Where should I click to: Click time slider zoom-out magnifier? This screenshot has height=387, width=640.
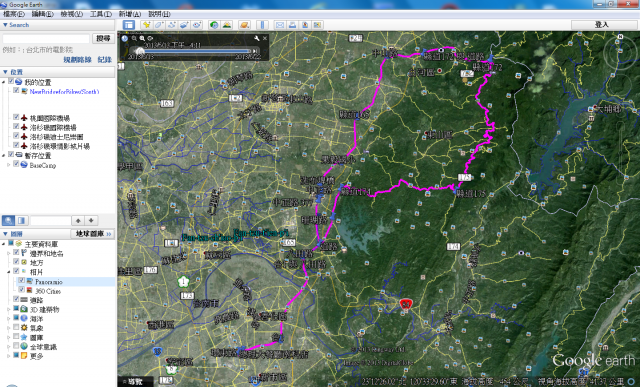(134, 38)
